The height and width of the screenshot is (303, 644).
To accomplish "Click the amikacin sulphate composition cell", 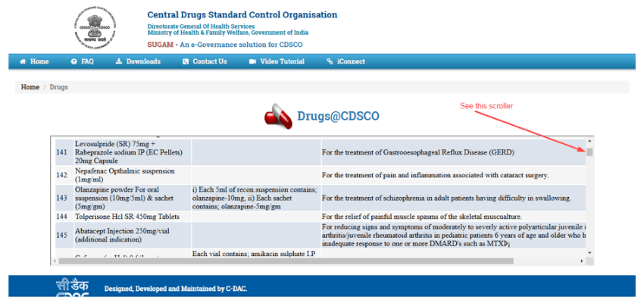I will 256,253.
